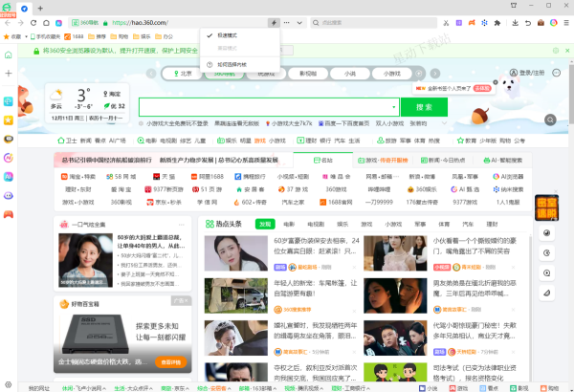Expand the address bar dropdown chevron
Viewport: 574px width, 392px height.
point(299,23)
